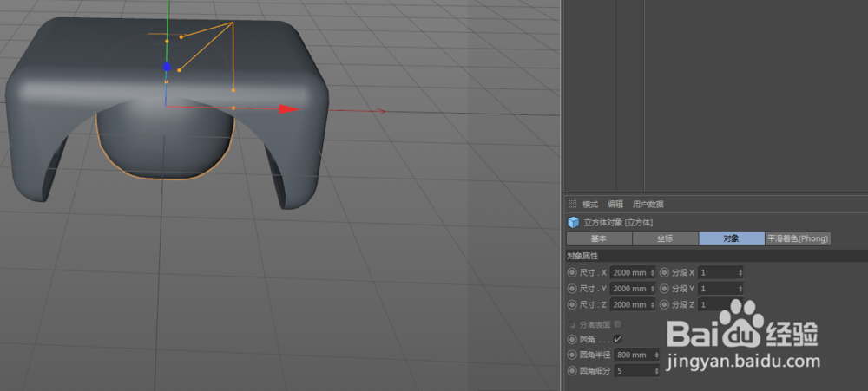The height and width of the screenshot is (391, 868).
Task: Click the 圆角细分 spinner arrows
Action: [657, 371]
